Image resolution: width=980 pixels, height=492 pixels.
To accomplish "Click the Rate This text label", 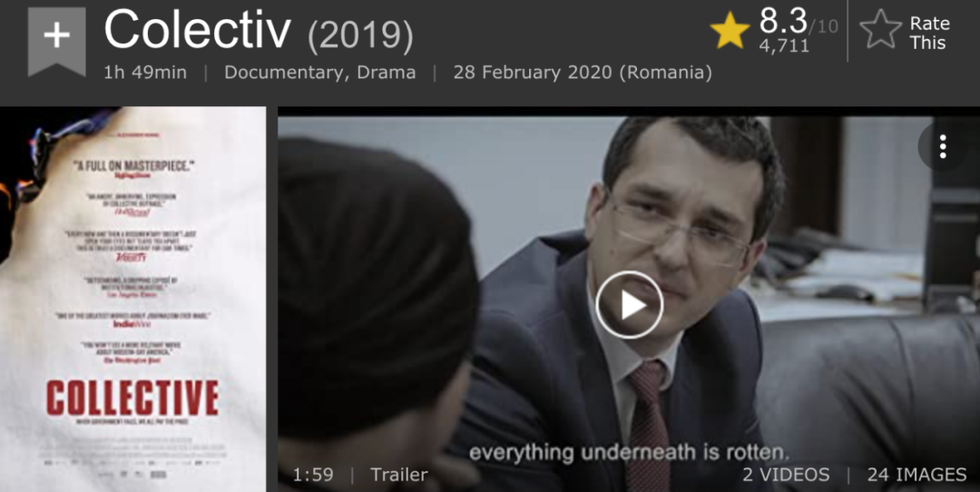I will click(x=929, y=34).
